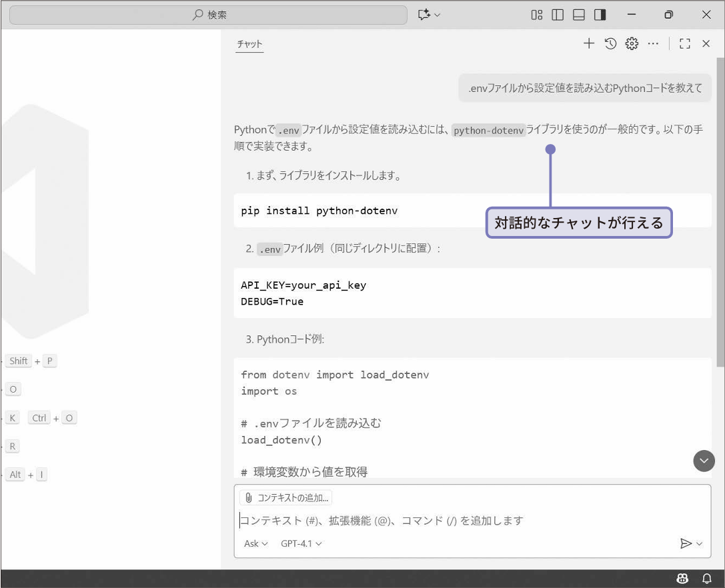Image resolution: width=725 pixels, height=588 pixels.
Task: Focus the chat message input field
Action: 472,521
